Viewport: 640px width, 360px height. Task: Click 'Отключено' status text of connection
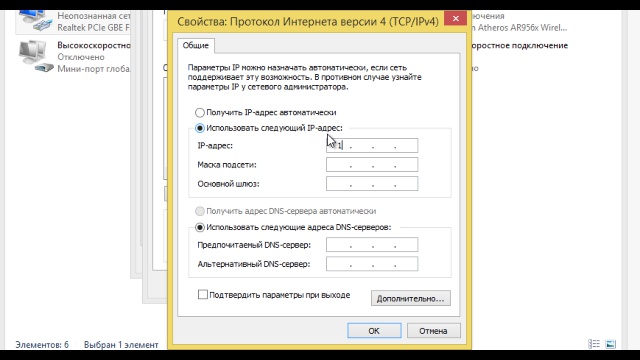(x=81, y=57)
